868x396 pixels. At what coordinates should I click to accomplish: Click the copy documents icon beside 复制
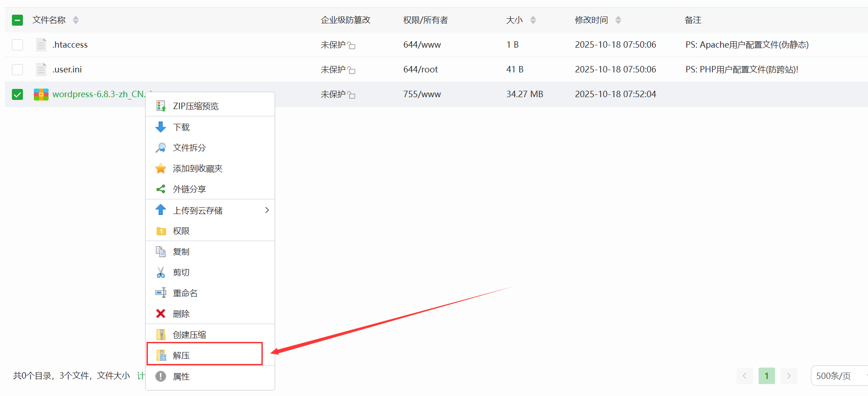161,252
